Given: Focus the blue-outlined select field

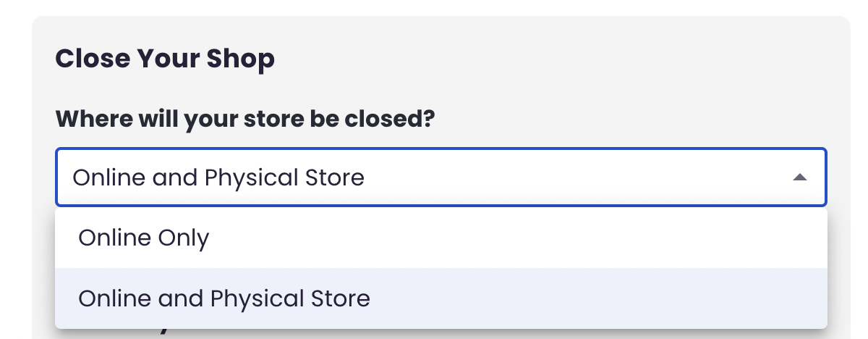Looking at the screenshot, I should 441,177.
